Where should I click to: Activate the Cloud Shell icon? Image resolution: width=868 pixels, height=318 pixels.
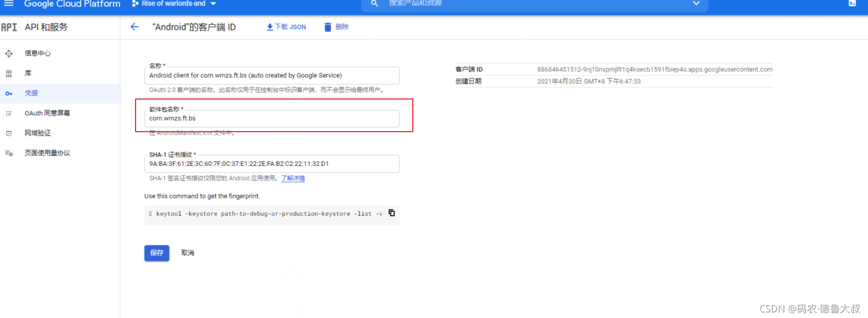852,4
